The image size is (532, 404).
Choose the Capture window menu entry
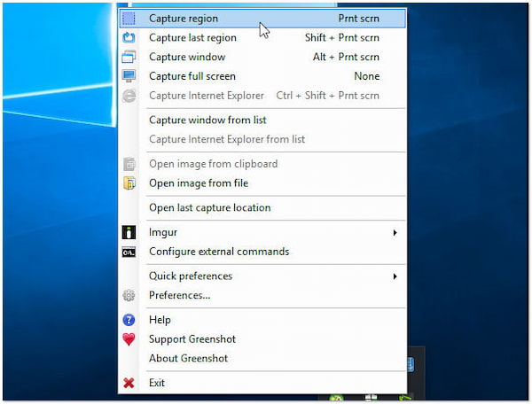click(x=262, y=57)
